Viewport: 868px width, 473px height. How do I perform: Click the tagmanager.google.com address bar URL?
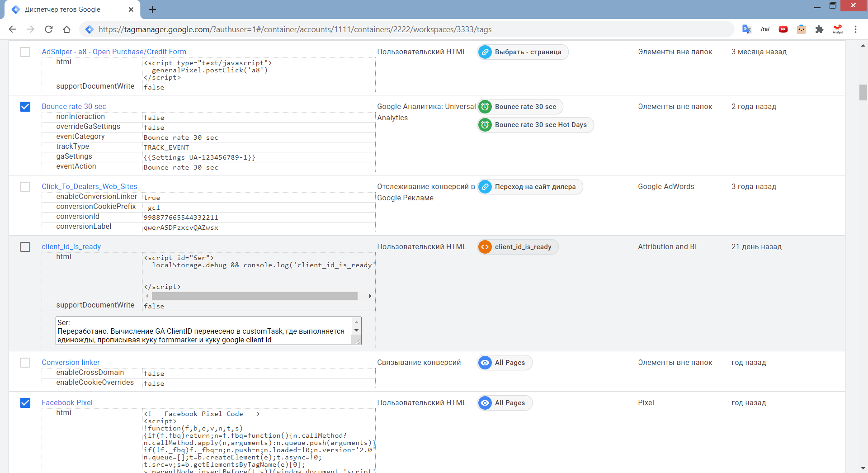tap(295, 29)
